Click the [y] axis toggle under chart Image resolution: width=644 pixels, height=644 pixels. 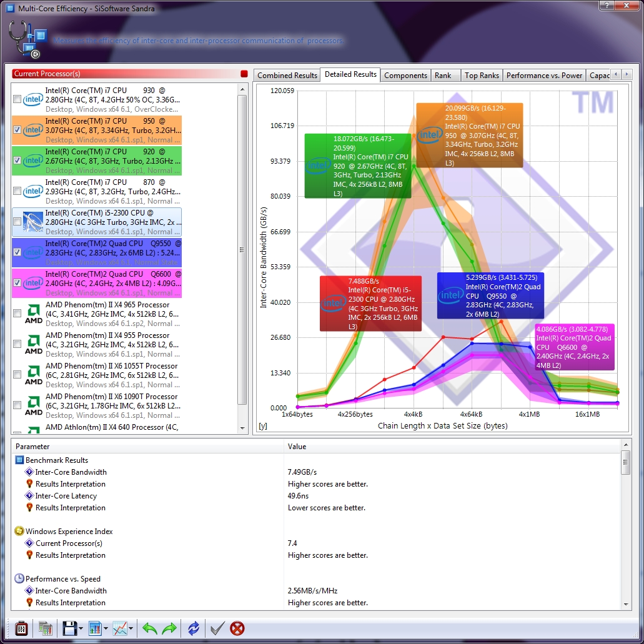263,426
